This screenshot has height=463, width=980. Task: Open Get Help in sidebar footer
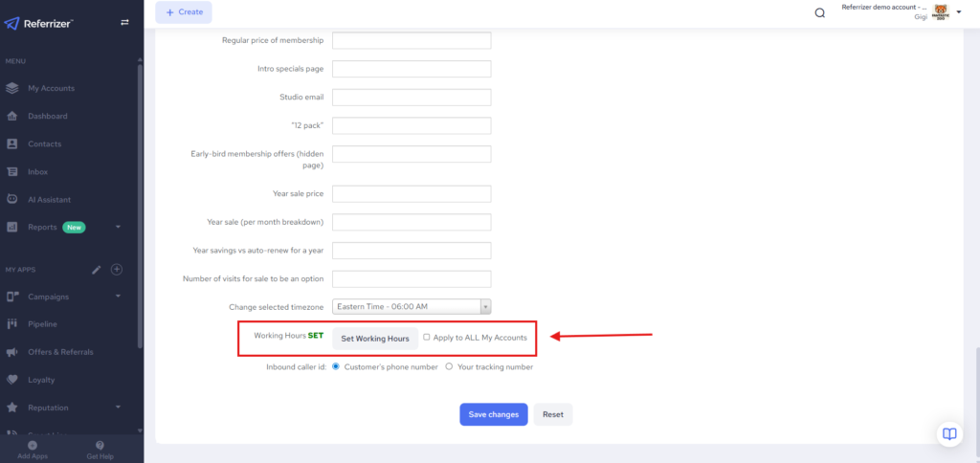[x=100, y=446]
